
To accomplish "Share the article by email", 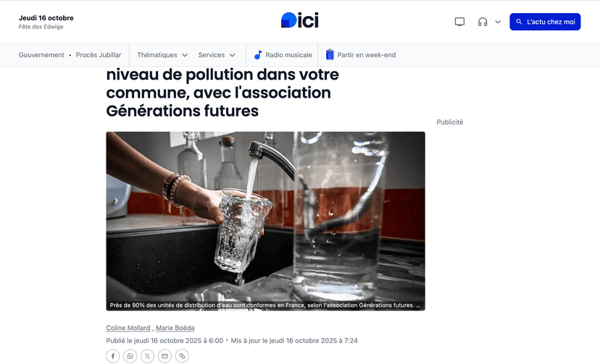I will tap(165, 356).
